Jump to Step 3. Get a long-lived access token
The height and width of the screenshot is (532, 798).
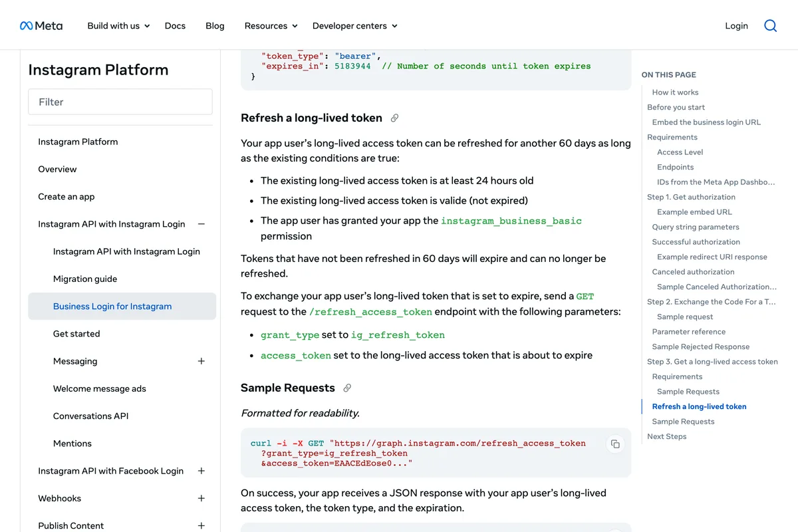click(x=712, y=362)
